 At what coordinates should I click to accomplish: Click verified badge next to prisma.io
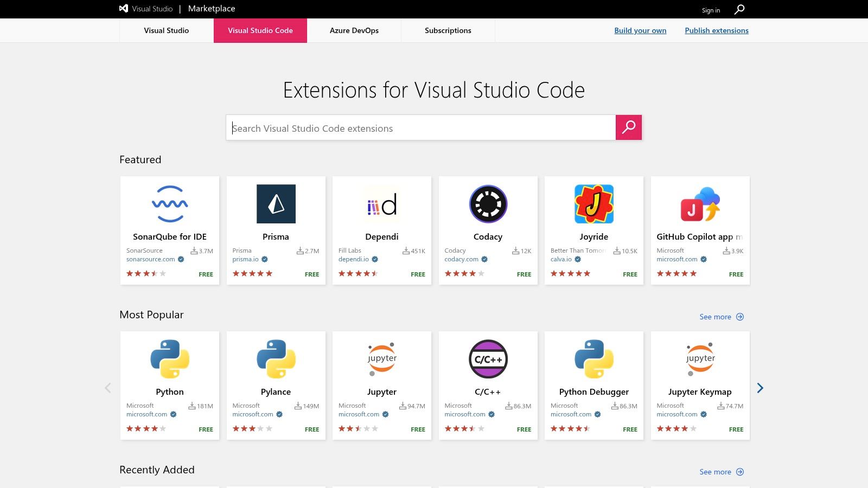coord(265,259)
